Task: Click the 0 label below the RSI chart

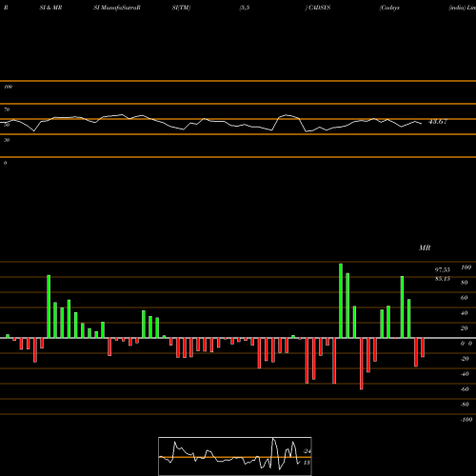Action: (x=5, y=163)
